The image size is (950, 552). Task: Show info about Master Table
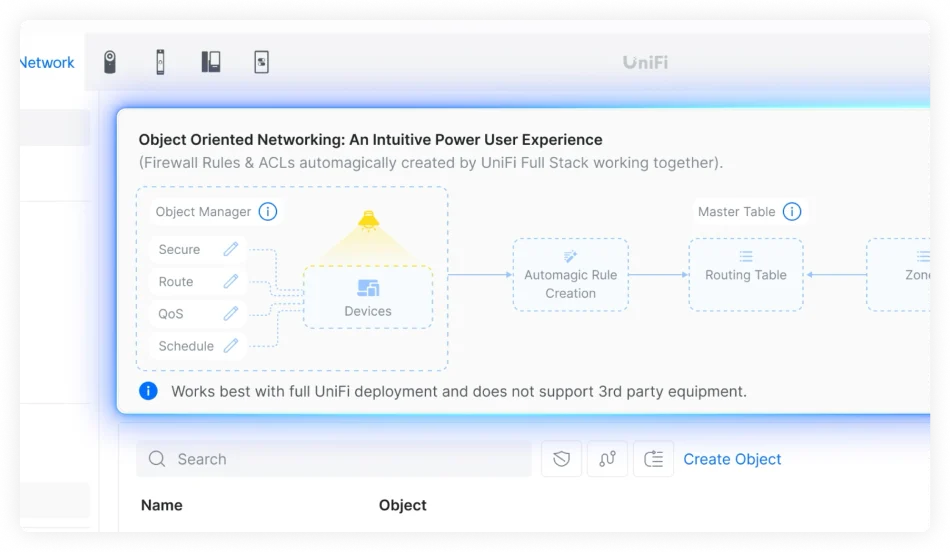tap(792, 211)
